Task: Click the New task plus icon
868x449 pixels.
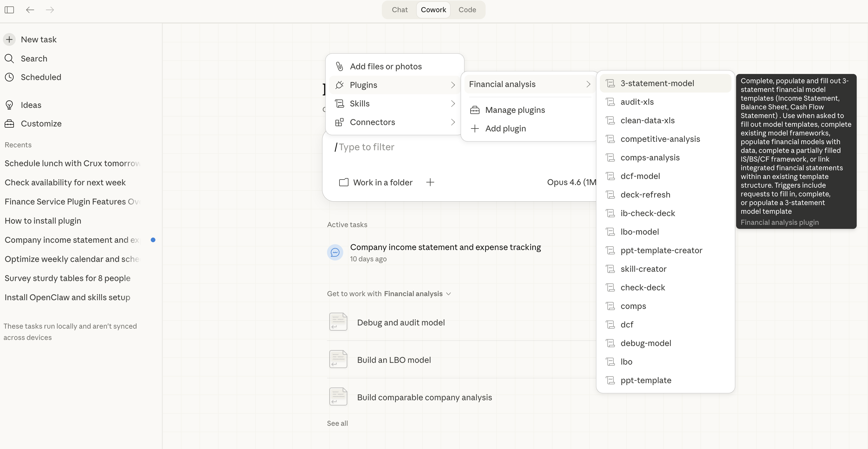Action: pos(10,39)
